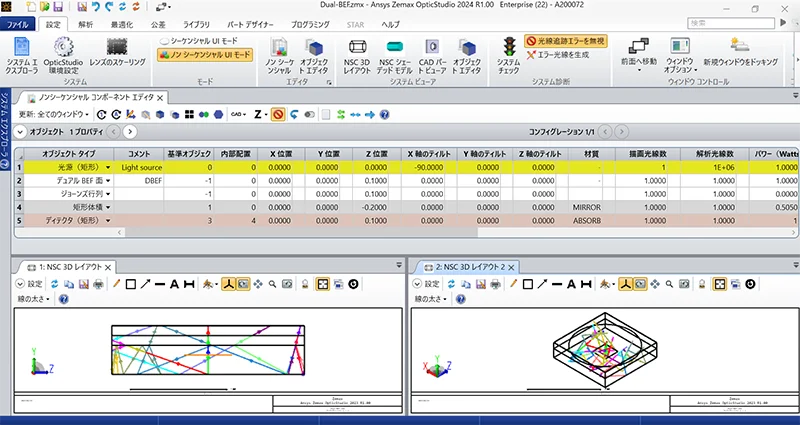Open the Z dropdown in editor toolbar
This screenshot has height=425, width=800.
click(261, 115)
